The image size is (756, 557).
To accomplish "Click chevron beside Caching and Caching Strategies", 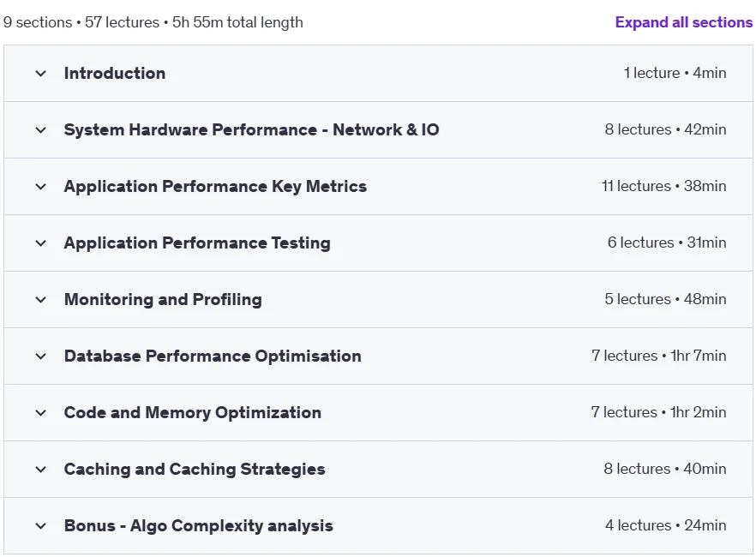I will click(x=41, y=470).
